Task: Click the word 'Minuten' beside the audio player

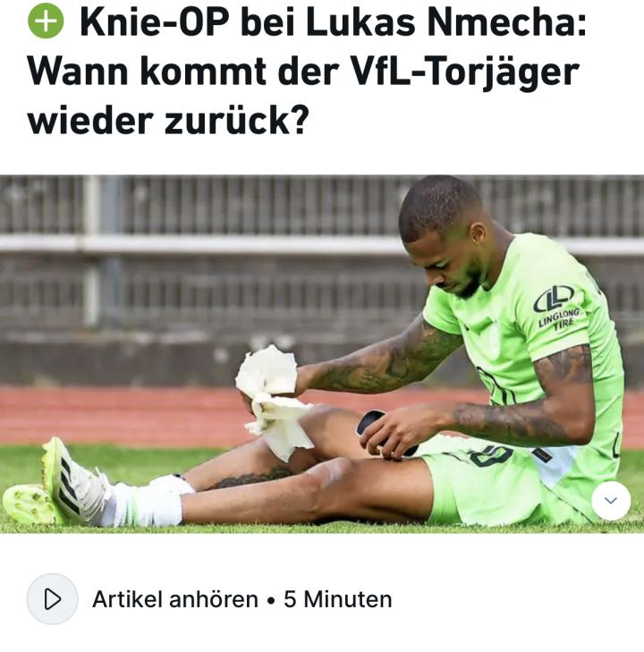Action: 348,599
